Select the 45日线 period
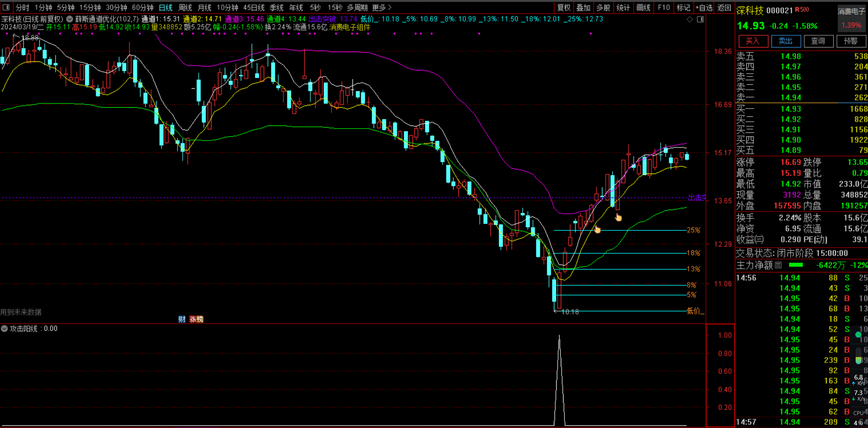The width and height of the screenshot is (868, 428). (x=254, y=7)
